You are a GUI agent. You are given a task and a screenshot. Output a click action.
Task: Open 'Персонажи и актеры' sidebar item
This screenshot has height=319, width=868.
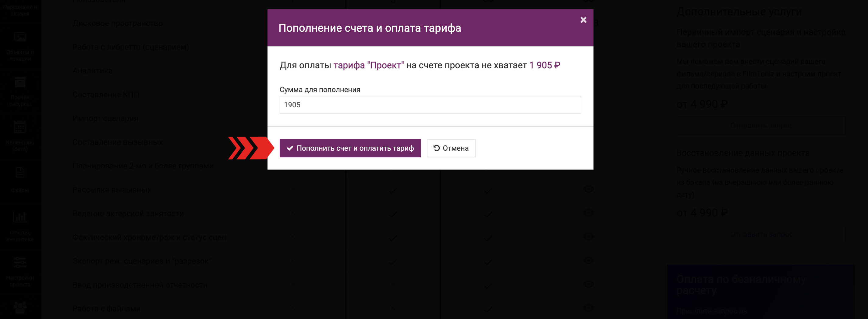point(20,10)
